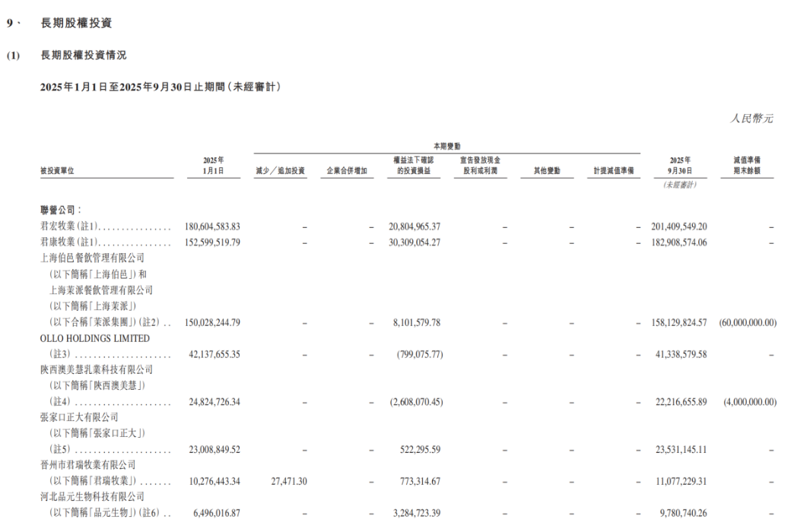The height and width of the screenshot is (532, 797).
Task: Click the 減值準備期末餘額 column header
Action: (x=747, y=166)
